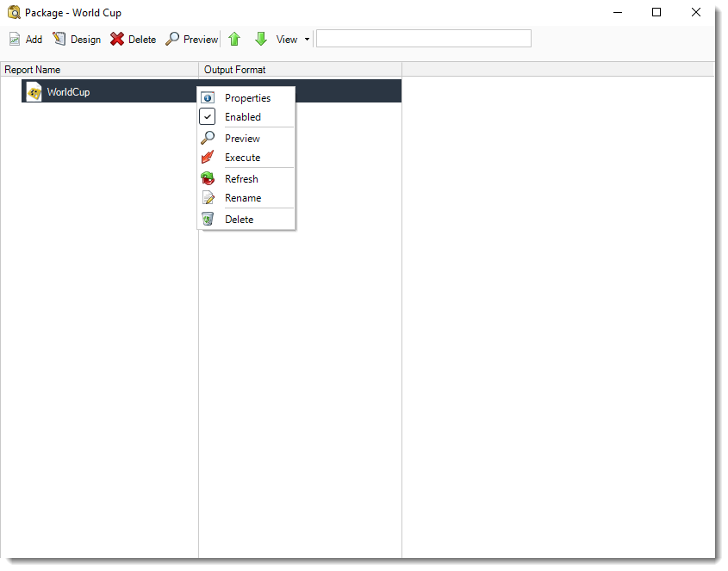This screenshot has height=571, width=728.
Task: Sort by Report Name column header
Action: coord(99,70)
